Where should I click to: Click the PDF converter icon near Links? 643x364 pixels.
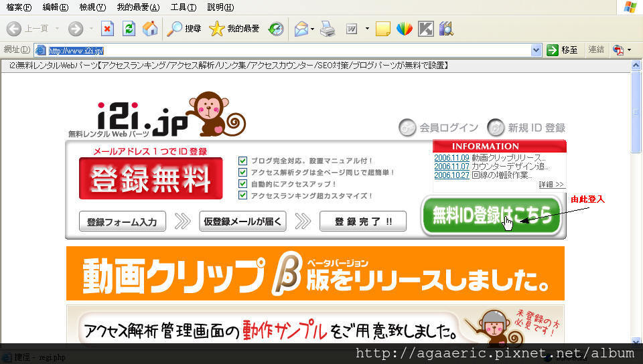[618, 50]
